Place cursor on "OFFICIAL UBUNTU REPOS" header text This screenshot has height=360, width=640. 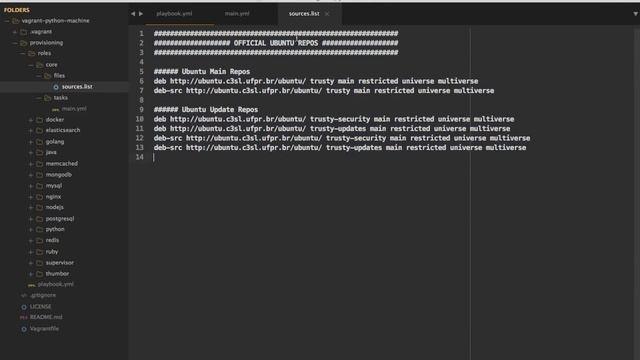pyautogui.click(x=276, y=43)
